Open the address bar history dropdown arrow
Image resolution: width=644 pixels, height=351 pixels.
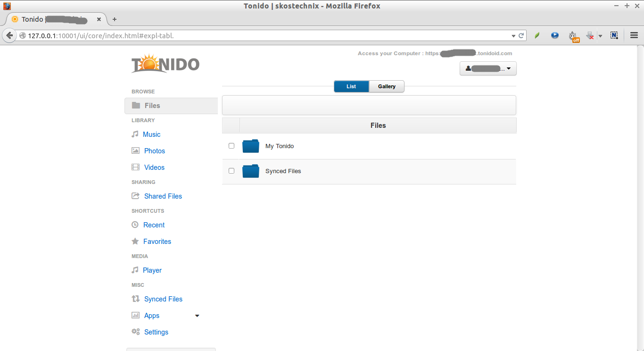click(x=513, y=36)
